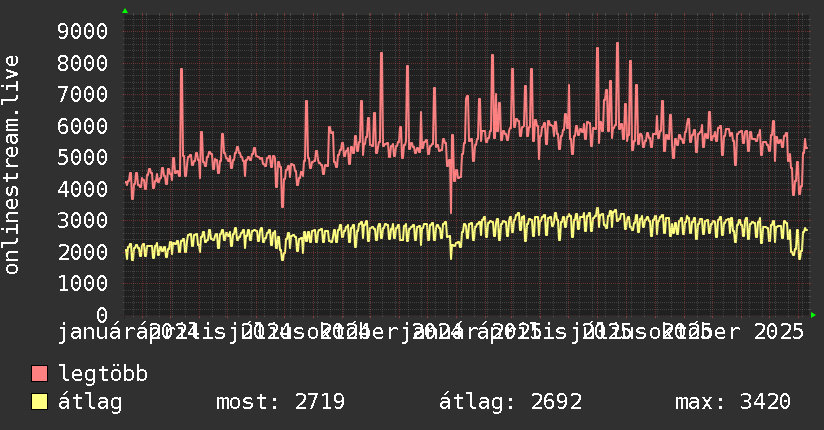Select the átlag legend label beside yellow swatch

tap(90, 402)
